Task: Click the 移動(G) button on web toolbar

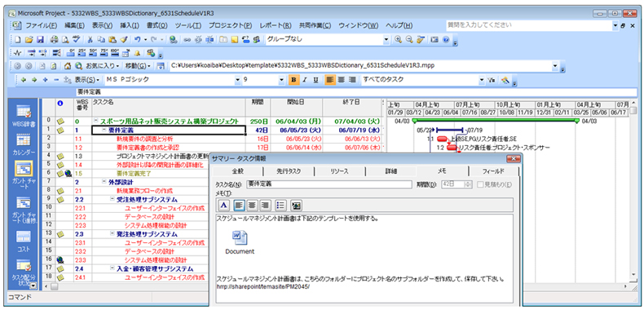Action: tap(138, 66)
